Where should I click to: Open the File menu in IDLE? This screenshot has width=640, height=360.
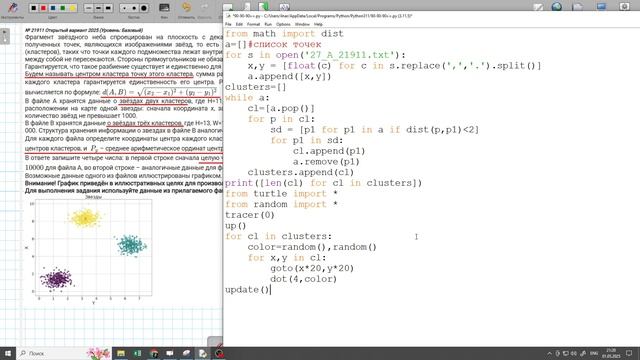(228, 24)
